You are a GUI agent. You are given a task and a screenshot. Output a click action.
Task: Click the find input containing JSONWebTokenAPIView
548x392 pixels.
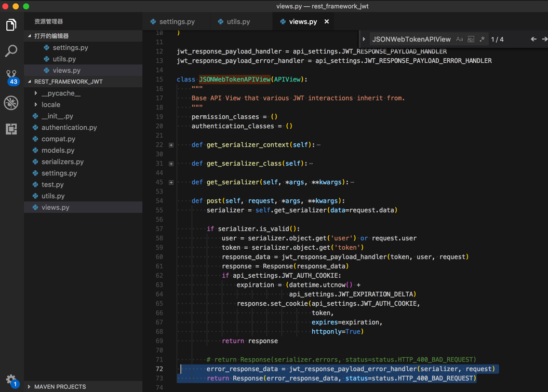pyautogui.click(x=411, y=39)
